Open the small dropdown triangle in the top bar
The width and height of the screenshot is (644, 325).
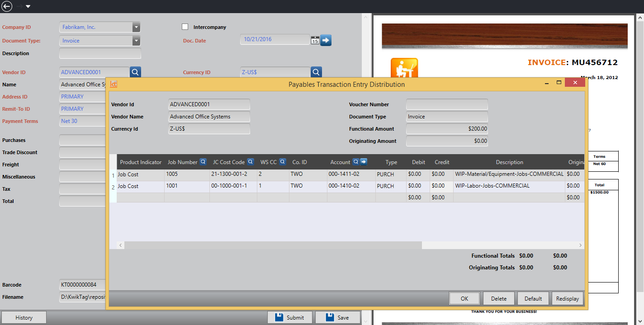tap(28, 6)
